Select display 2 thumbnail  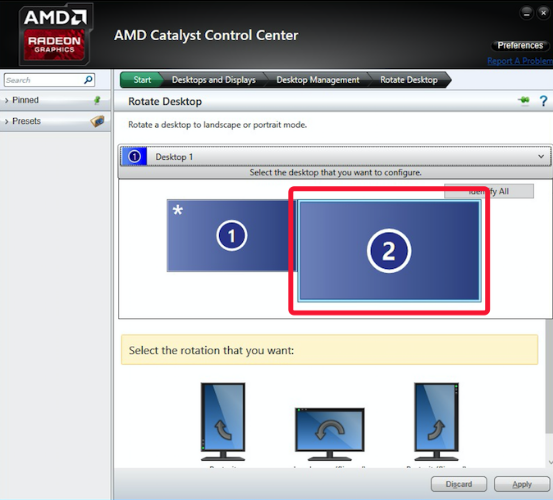tap(389, 251)
